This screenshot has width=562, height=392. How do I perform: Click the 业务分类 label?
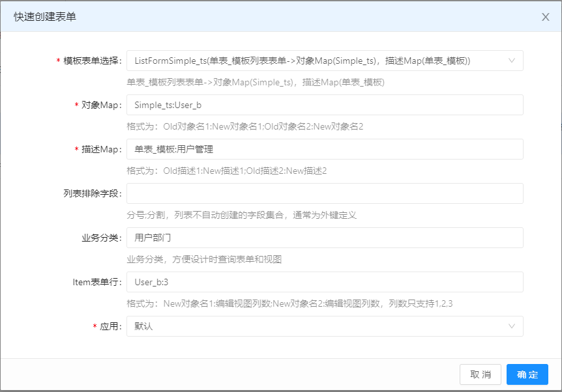point(102,238)
